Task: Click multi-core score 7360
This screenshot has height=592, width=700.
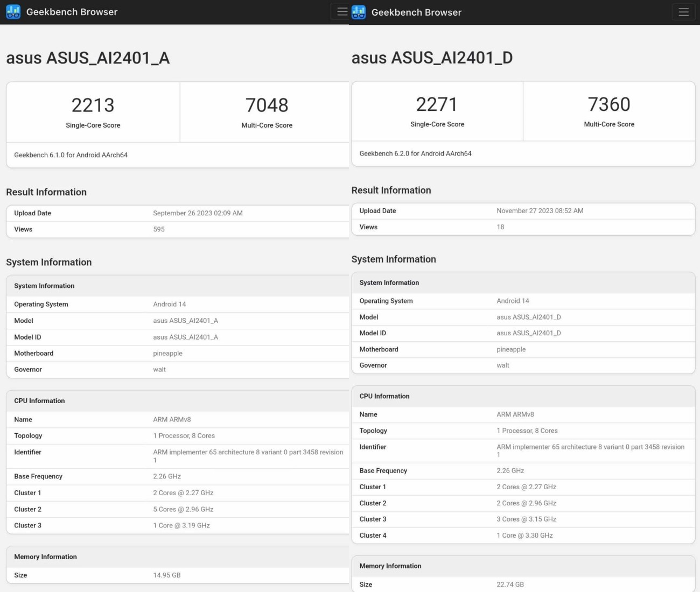Action: point(609,104)
